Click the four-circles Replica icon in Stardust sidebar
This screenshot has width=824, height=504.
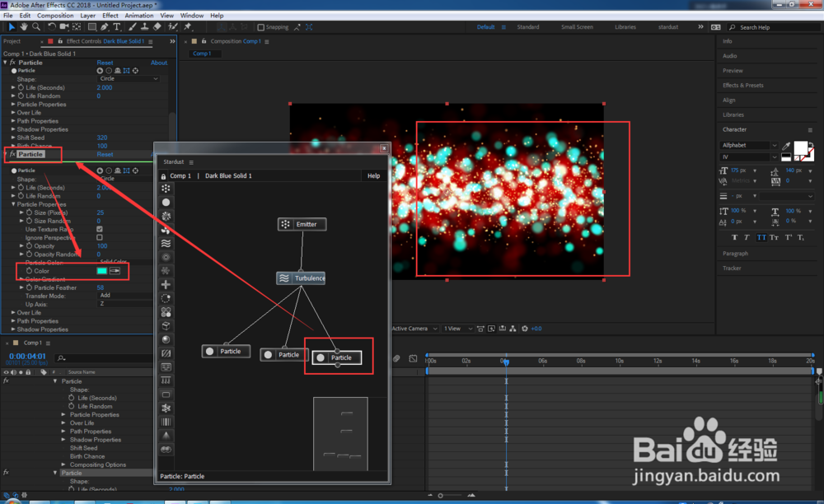click(x=166, y=312)
